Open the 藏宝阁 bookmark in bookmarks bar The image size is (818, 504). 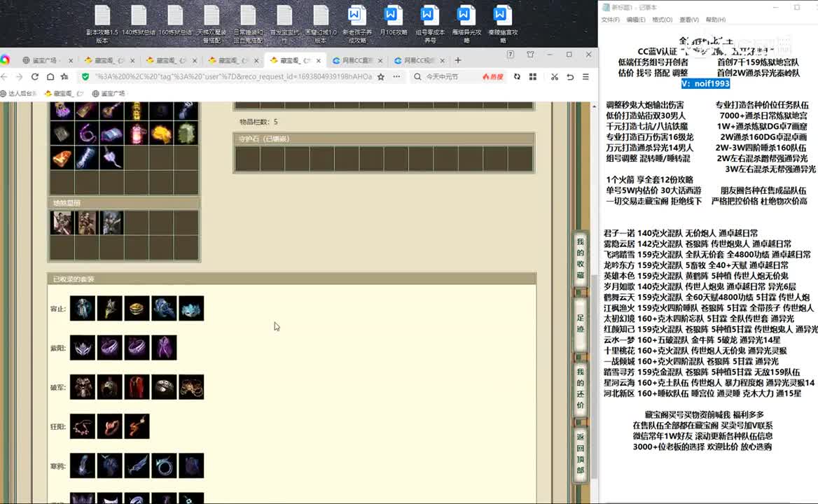[64, 93]
